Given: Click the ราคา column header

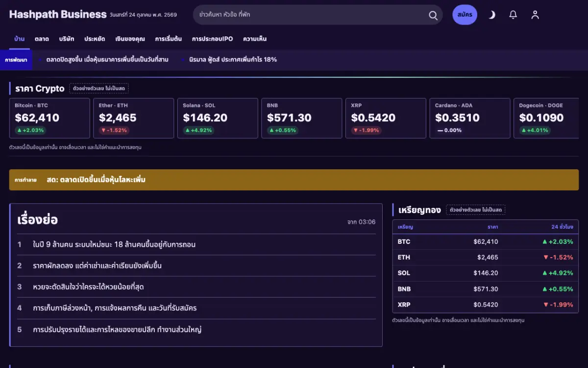Looking at the screenshot, I should (x=492, y=227).
